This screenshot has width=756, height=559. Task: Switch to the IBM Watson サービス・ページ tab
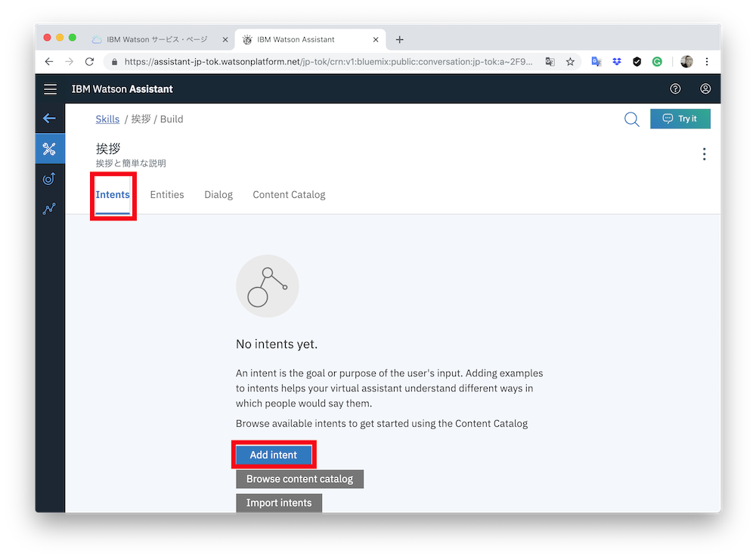coord(159,39)
